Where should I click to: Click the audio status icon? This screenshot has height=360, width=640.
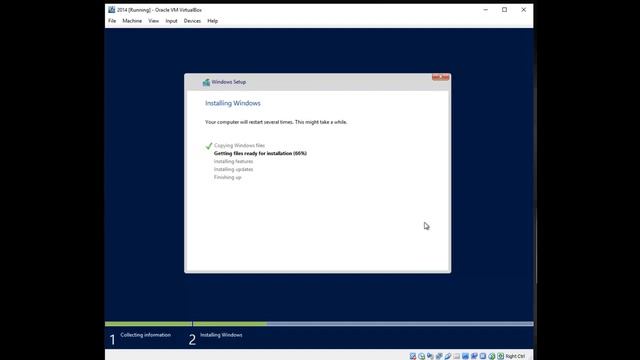(430, 356)
